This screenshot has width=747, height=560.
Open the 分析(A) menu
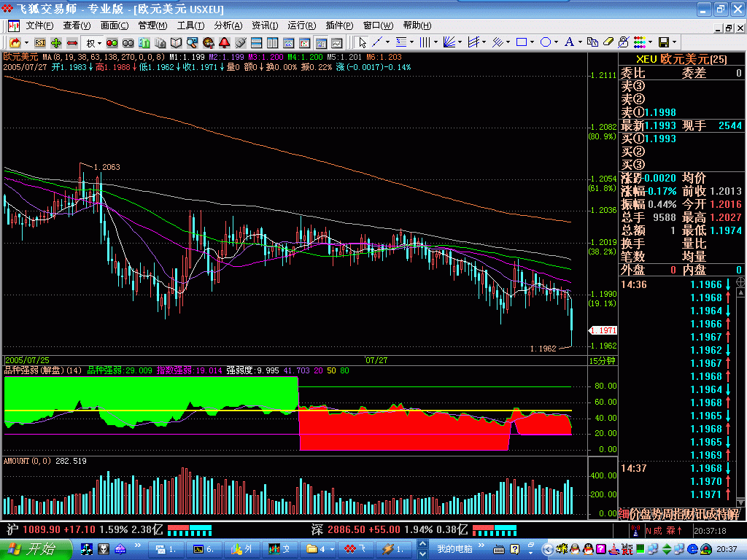228,26
